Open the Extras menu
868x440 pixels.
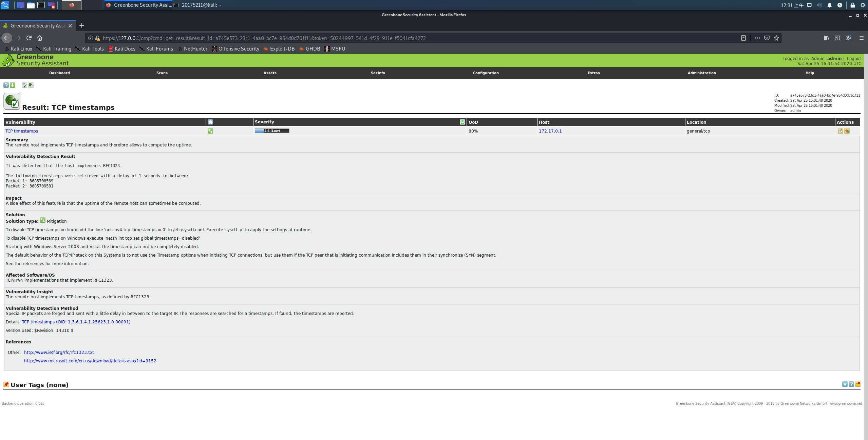pos(593,73)
